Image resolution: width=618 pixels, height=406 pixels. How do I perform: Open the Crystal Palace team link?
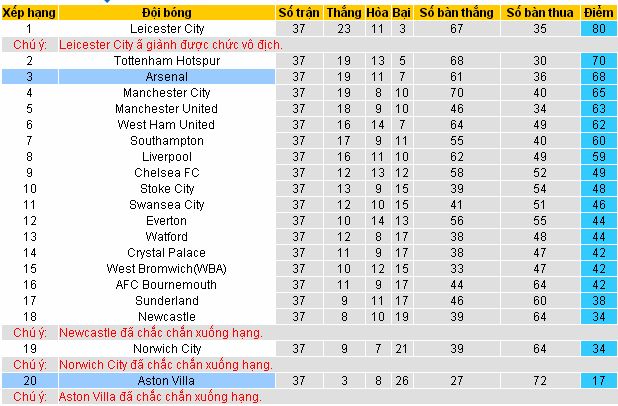(x=166, y=253)
